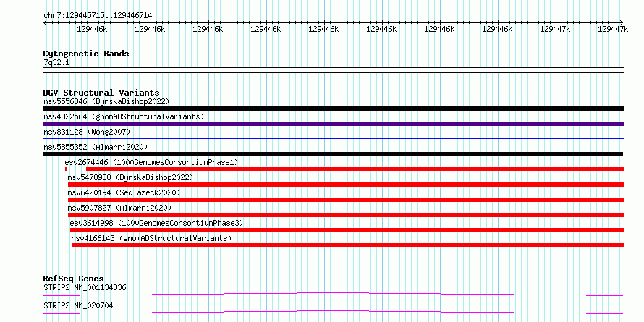The width and height of the screenshot is (644, 322).
Task: Click the rightmost 129447k ruler label
Action: coord(613,29)
